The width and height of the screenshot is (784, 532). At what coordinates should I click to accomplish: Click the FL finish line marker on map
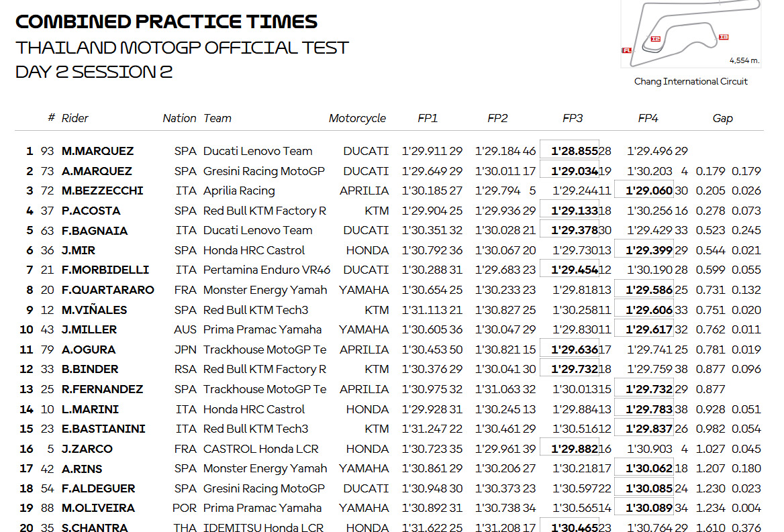click(x=626, y=50)
